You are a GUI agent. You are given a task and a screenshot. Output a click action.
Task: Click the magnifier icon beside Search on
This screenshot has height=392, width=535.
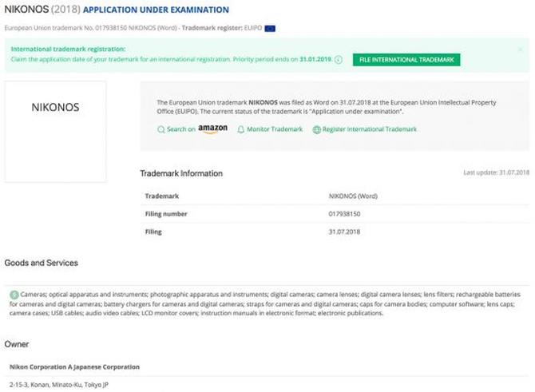pos(160,129)
